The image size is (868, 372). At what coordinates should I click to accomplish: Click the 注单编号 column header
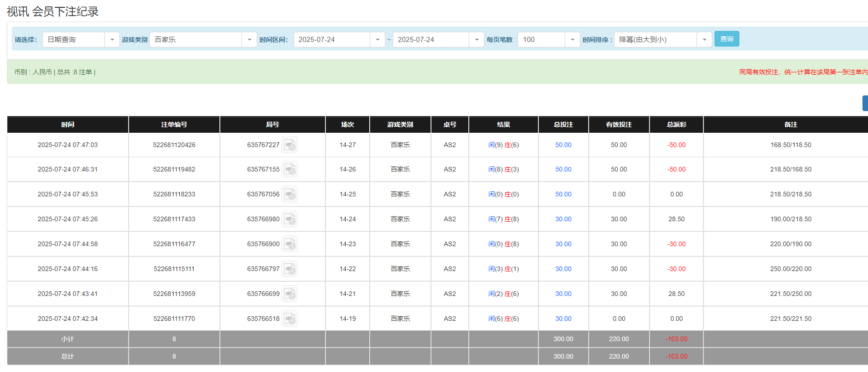[174, 125]
